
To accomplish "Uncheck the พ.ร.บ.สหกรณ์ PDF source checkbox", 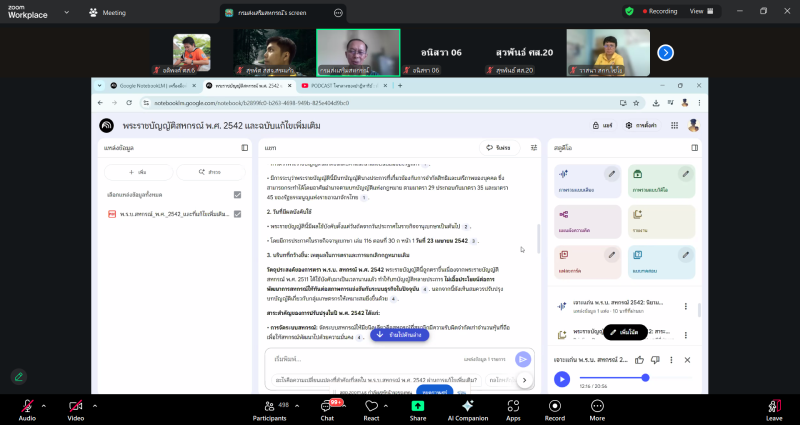I will 237,214.
